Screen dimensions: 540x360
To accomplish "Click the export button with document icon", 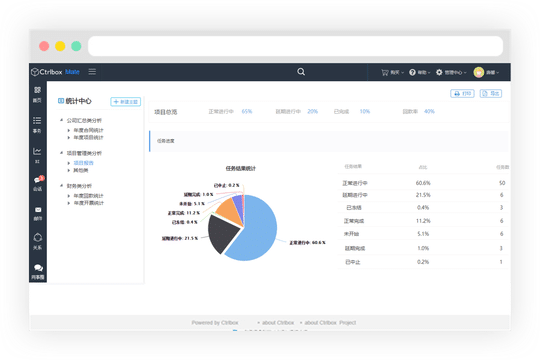I will click(x=491, y=93).
